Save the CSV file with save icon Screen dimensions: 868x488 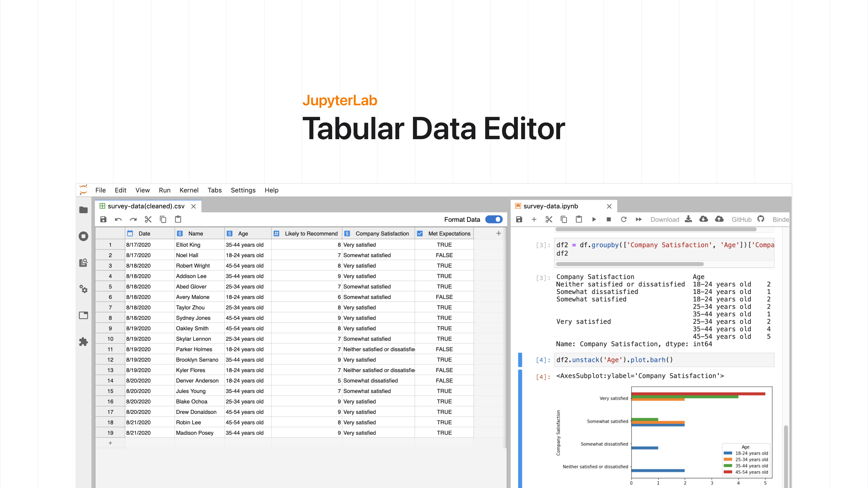104,220
